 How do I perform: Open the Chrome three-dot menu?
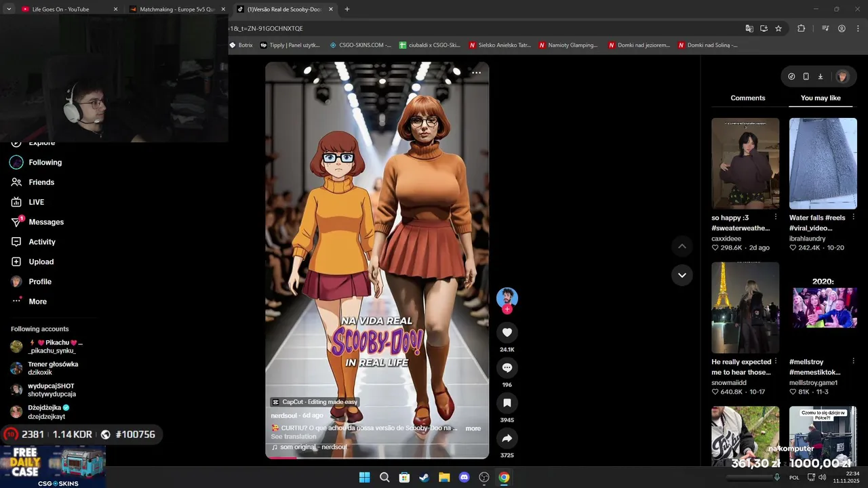tap(858, 28)
